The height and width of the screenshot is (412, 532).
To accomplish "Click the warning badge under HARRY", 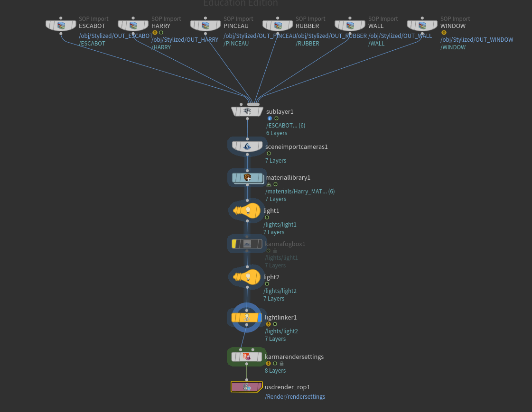I will click(x=155, y=33).
